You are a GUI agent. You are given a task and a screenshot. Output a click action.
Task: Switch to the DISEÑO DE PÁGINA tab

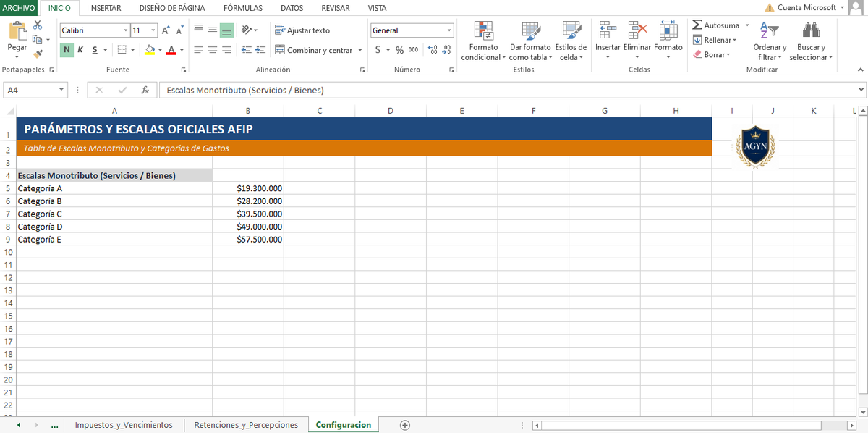coord(172,8)
